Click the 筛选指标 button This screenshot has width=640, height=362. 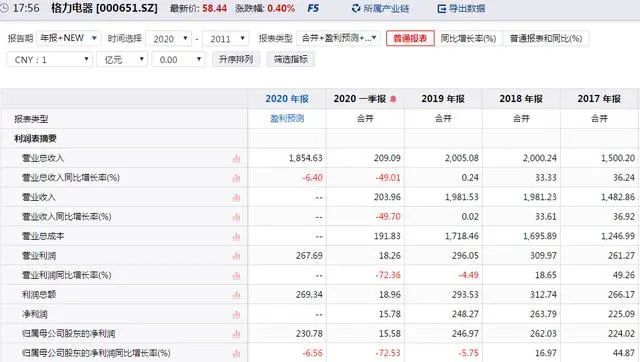point(291,59)
